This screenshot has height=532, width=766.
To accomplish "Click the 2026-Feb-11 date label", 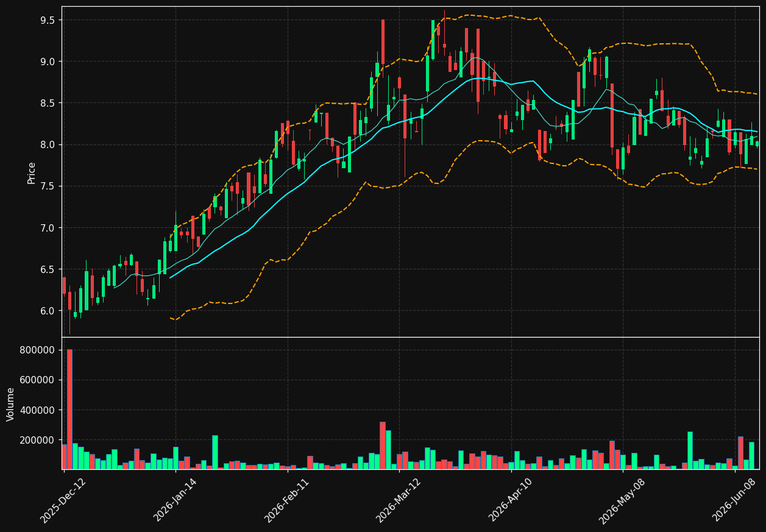I will tap(286, 500).
